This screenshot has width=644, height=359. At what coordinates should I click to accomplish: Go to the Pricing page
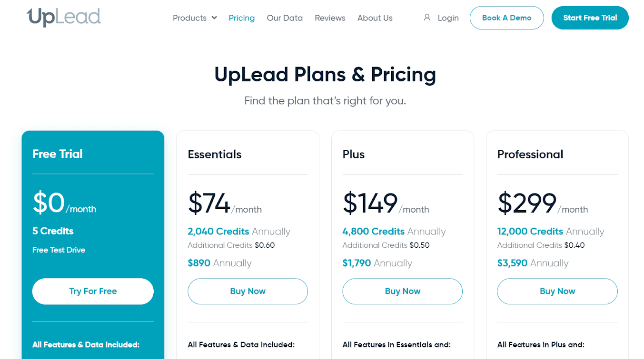[242, 18]
